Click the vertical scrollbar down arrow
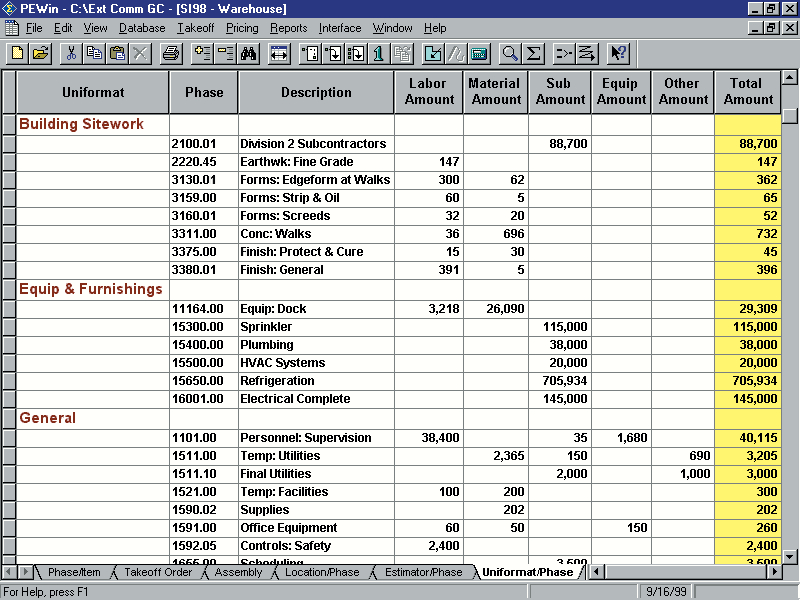800x600 pixels. (790, 556)
